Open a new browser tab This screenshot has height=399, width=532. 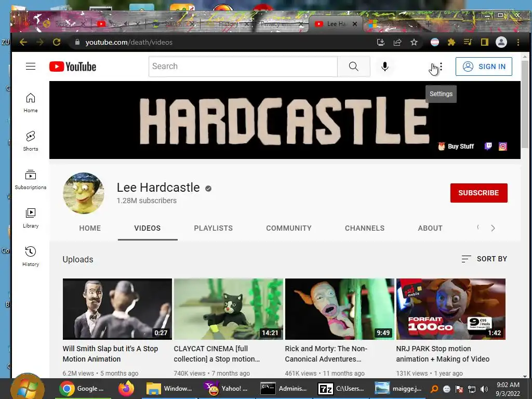click(x=429, y=24)
